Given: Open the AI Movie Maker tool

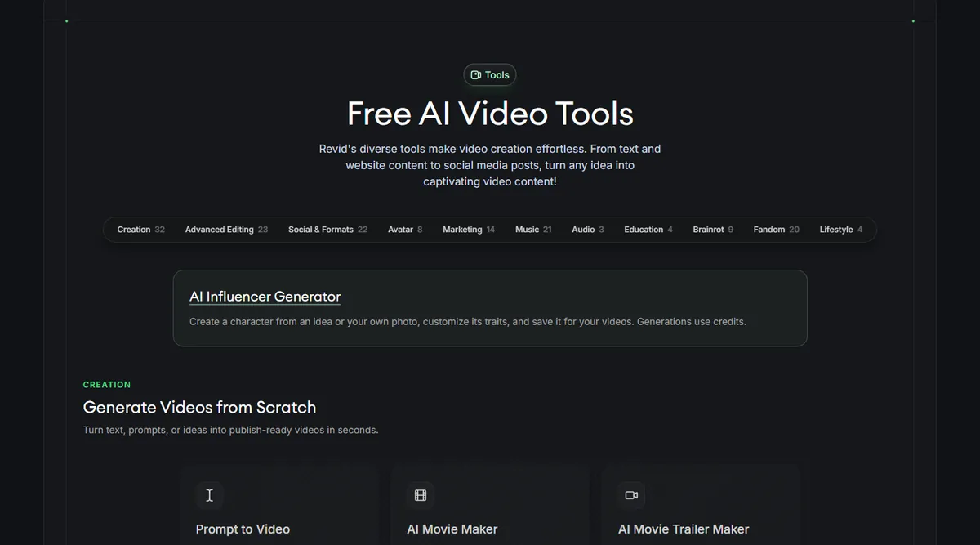Looking at the screenshot, I should click(452, 529).
